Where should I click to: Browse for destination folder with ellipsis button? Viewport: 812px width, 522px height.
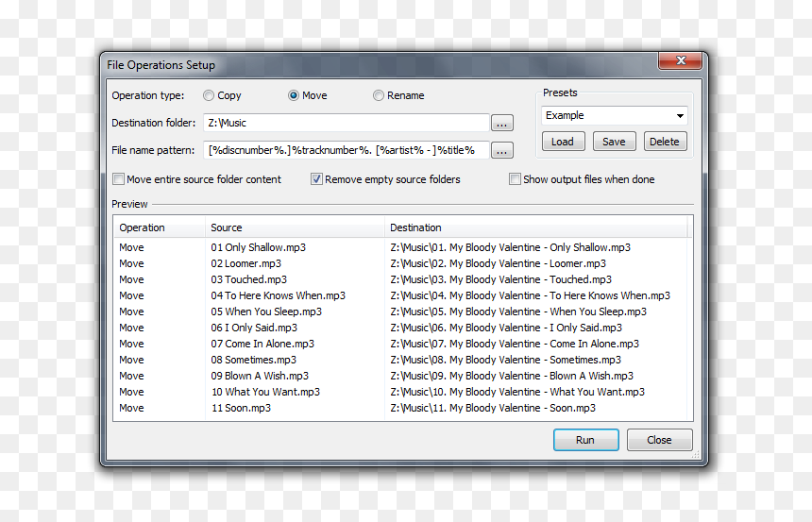tap(501, 124)
